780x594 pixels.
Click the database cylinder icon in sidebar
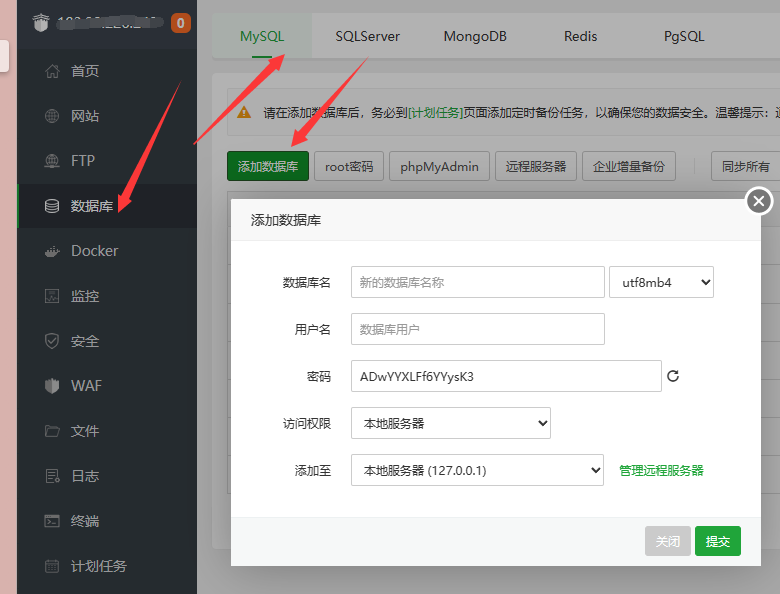[x=52, y=206]
